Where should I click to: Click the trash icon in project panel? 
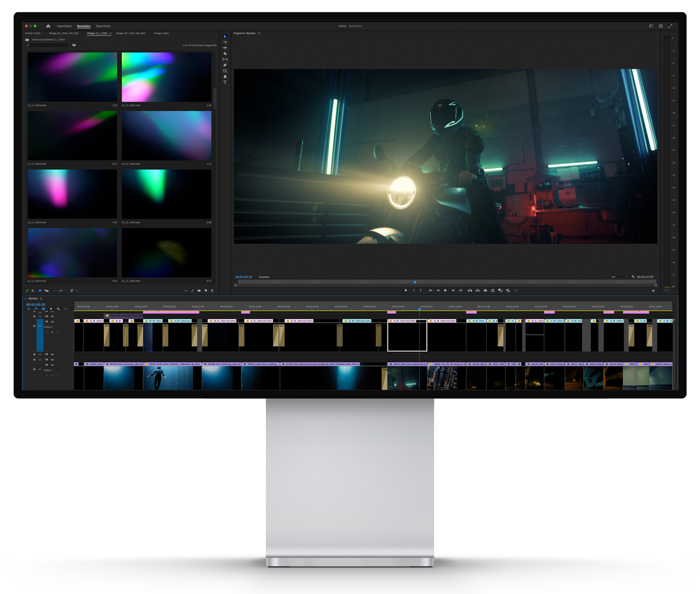pos(212,291)
